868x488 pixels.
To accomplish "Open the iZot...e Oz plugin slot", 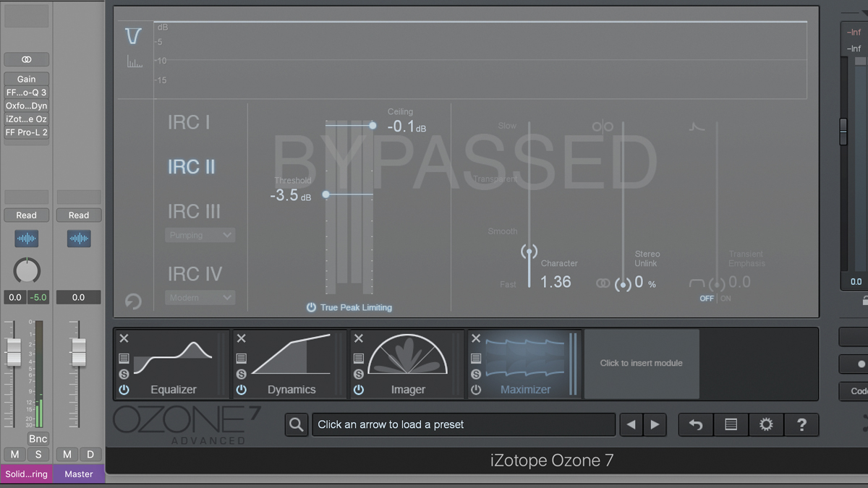I will tap(26, 119).
